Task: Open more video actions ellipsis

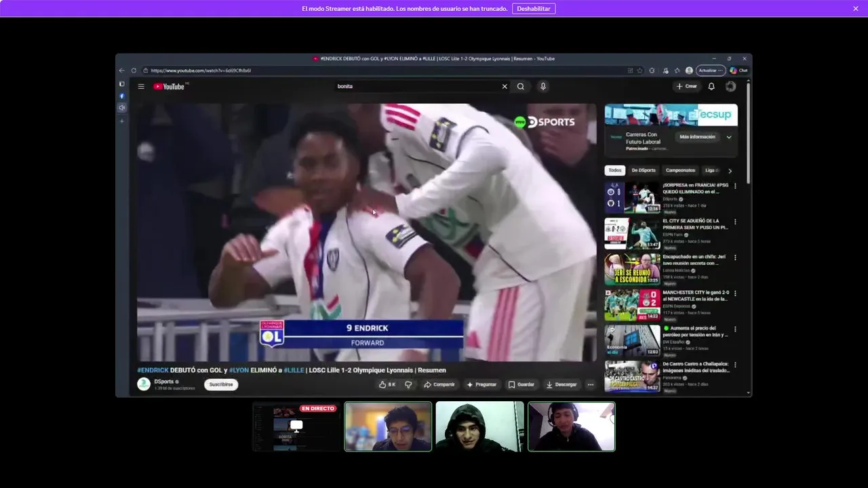Action: click(591, 384)
